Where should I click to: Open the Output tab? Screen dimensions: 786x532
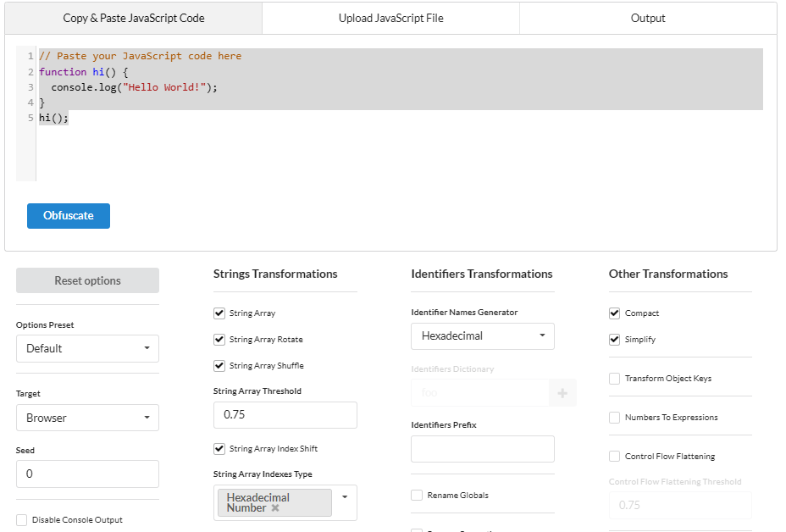coord(648,18)
